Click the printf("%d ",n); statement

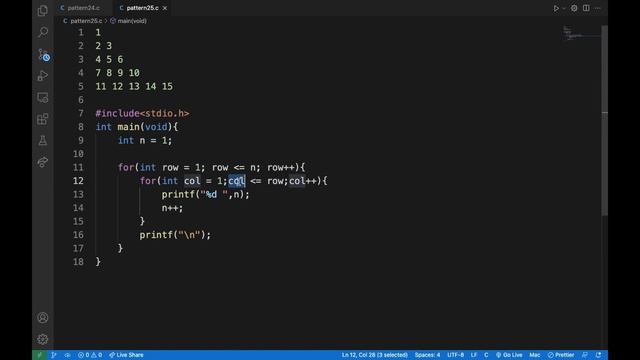(205, 194)
